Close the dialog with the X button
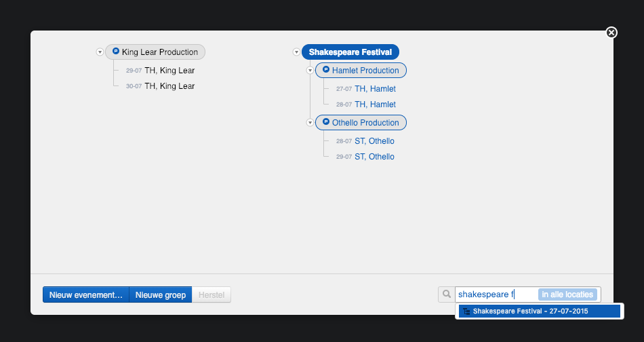This screenshot has height=342, width=644. (x=611, y=33)
